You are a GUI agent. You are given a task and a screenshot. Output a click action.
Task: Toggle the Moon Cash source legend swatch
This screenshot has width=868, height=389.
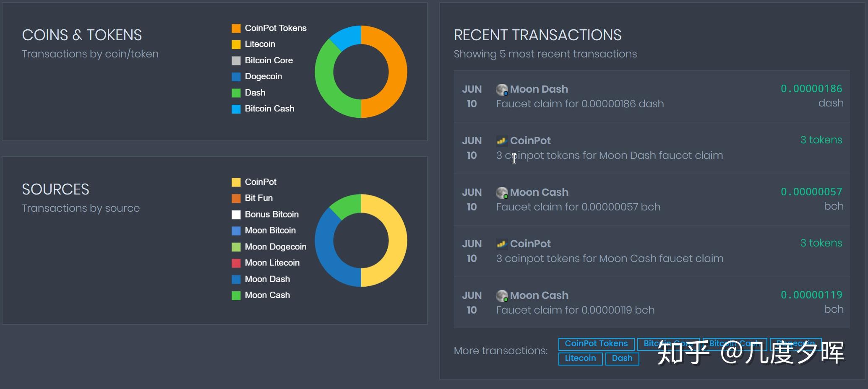point(236,296)
